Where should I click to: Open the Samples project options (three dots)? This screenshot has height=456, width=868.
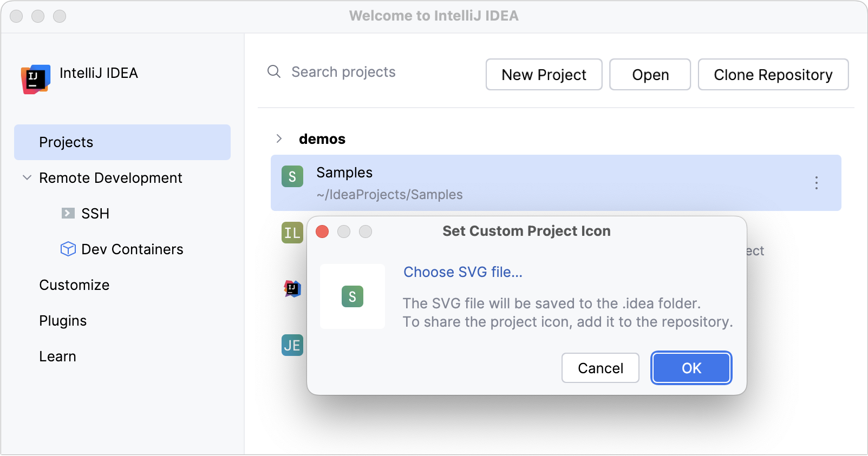click(816, 183)
